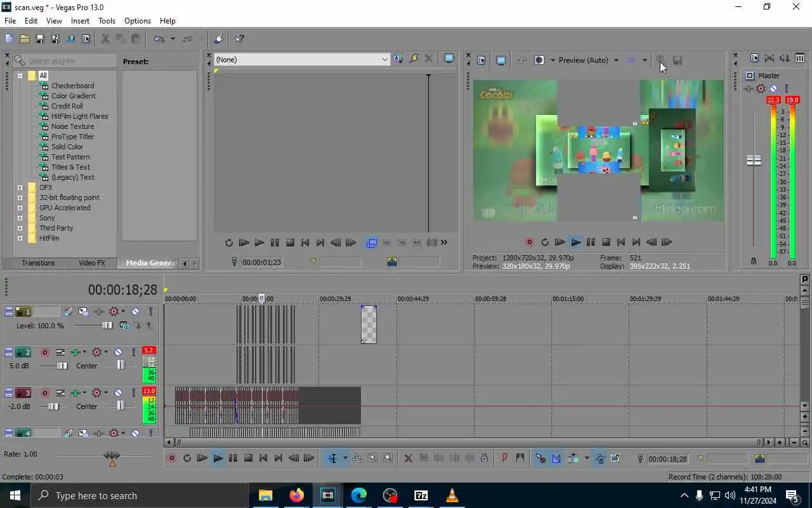The width and height of the screenshot is (812, 508).
Task: Open the File menu
Action: pyautogui.click(x=10, y=21)
